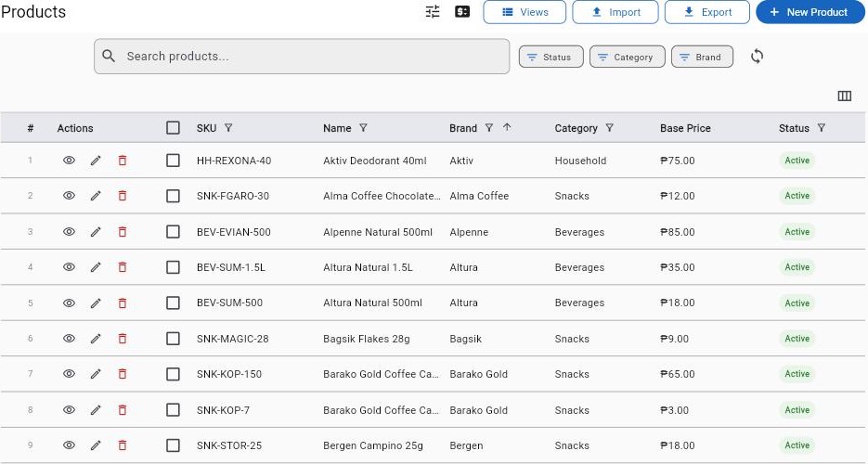
Task: Click the Bagsik brand cell
Action: (x=465, y=339)
